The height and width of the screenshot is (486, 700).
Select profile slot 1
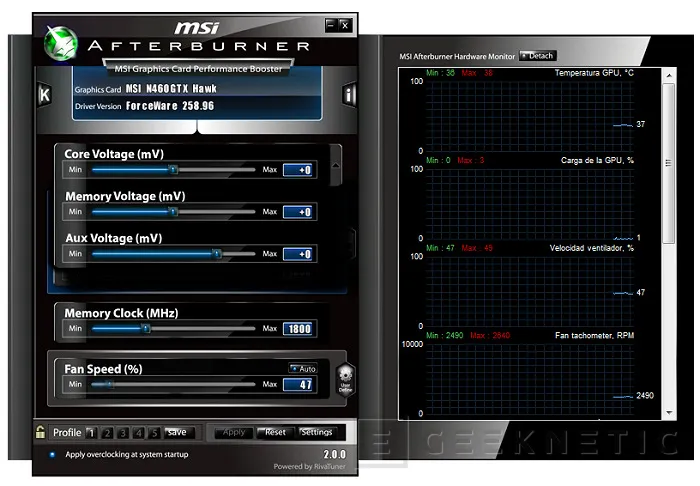[91, 432]
